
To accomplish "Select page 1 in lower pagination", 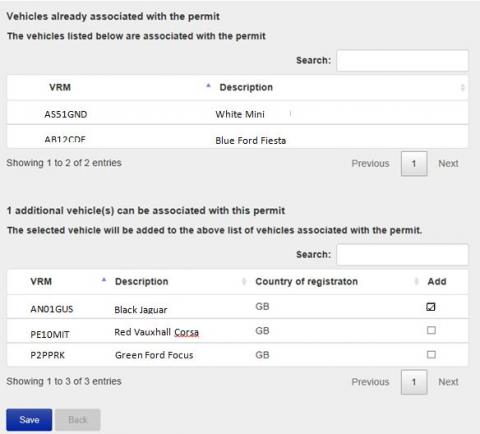I will click(x=414, y=382).
